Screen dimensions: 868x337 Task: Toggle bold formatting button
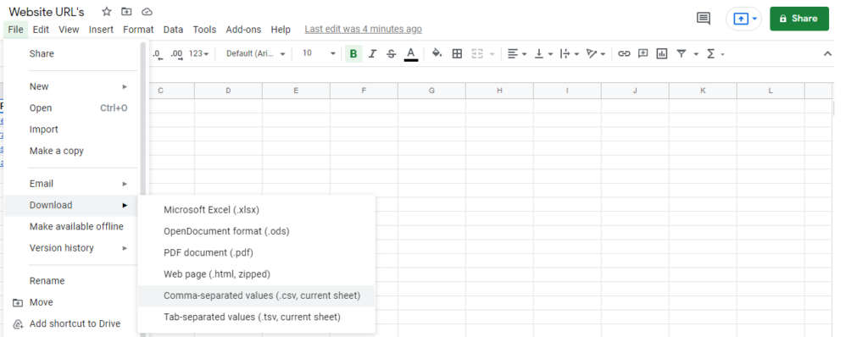353,53
